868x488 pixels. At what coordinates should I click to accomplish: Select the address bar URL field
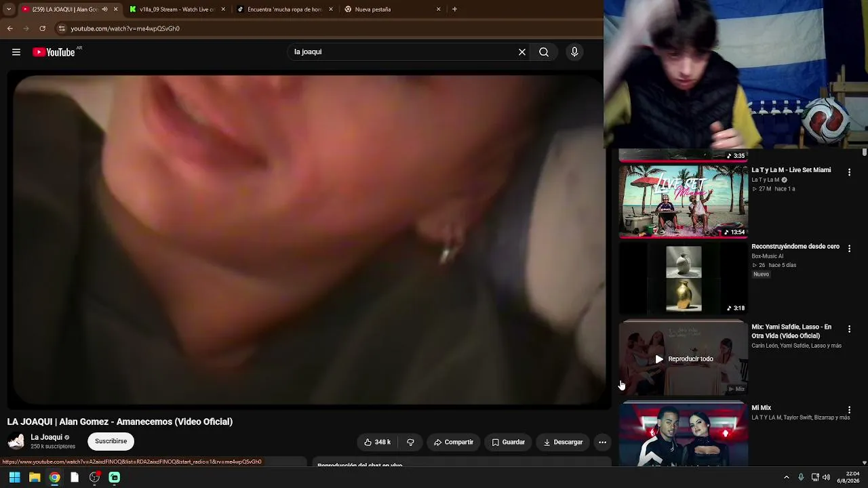coord(325,28)
